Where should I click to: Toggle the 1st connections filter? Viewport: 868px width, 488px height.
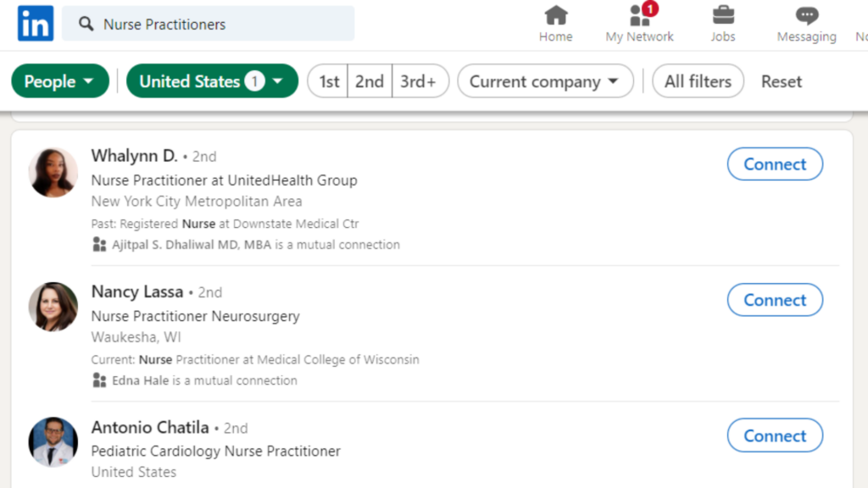pyautogui.click(x=327, y=81)
